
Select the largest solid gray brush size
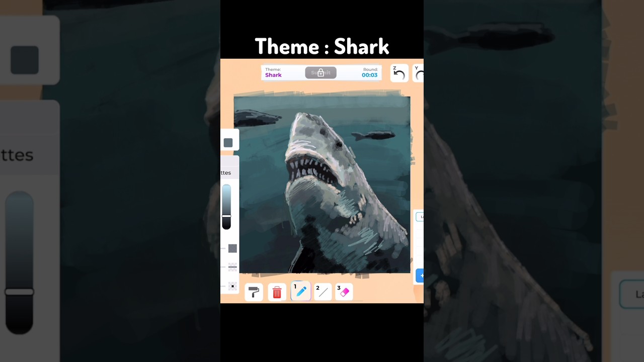pos(232,248)
